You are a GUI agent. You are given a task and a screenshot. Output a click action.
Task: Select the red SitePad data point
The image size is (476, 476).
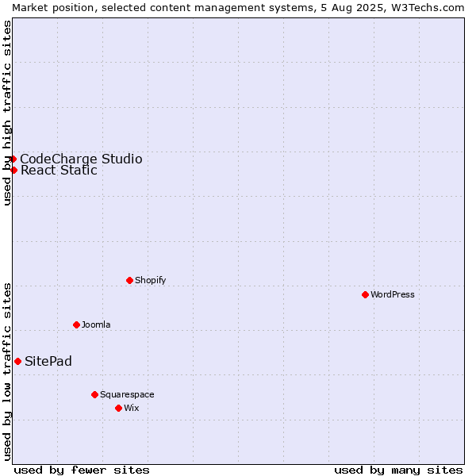[18, 361]
